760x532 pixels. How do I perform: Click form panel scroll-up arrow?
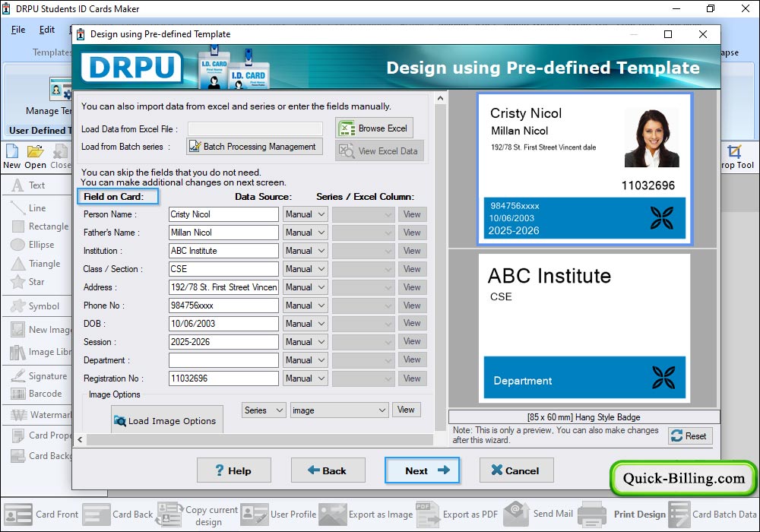pos(440,98)
